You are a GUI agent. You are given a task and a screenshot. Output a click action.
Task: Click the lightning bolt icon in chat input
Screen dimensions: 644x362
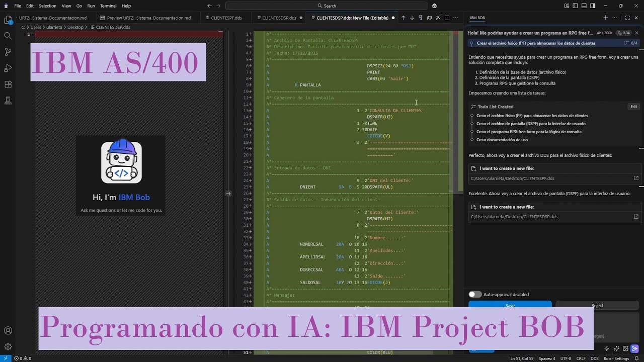[607, 348]
